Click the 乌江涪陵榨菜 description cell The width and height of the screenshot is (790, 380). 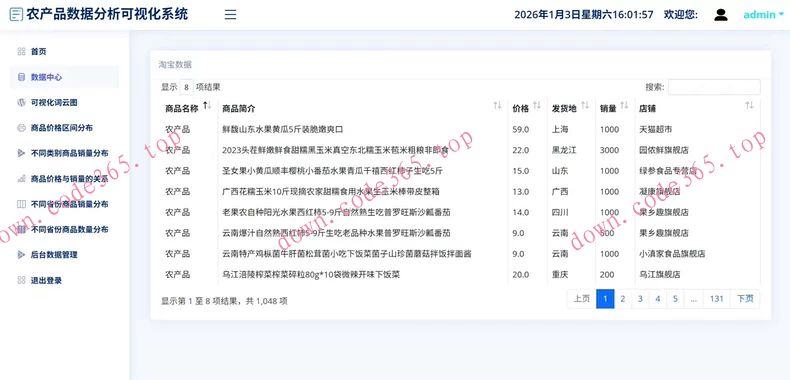click(311, 275)
